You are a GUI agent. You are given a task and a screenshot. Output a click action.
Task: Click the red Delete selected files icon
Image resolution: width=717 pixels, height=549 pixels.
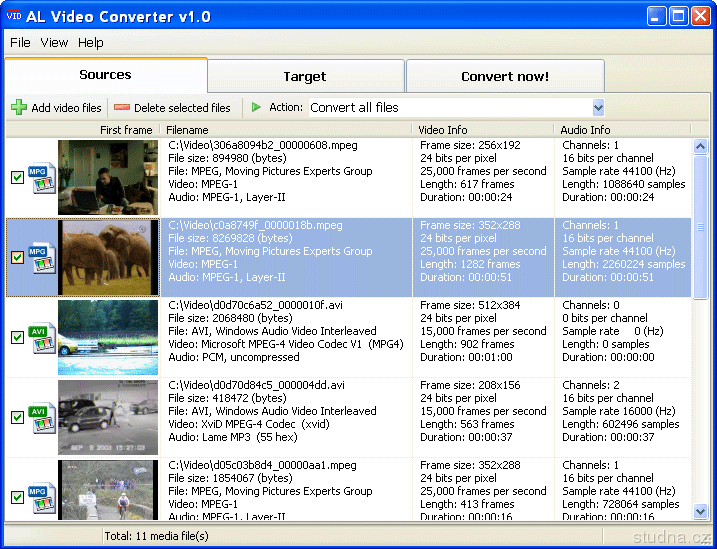(x=122, y=107)
